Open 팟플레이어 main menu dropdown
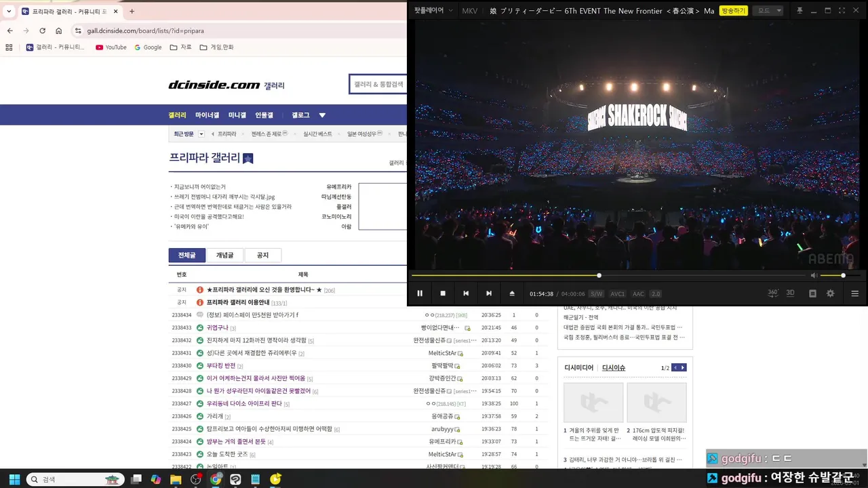The height and width of the screenshot is (488, 868). click(x=432, y=10)
